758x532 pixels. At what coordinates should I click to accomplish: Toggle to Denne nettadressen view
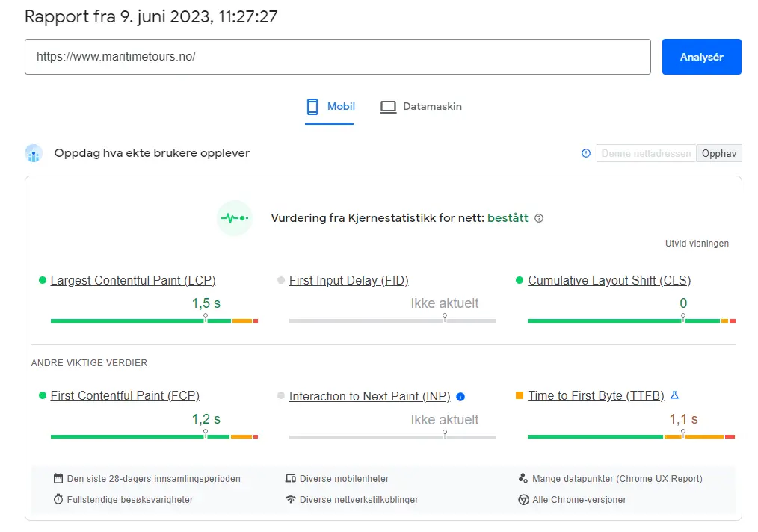coord(646,153)
